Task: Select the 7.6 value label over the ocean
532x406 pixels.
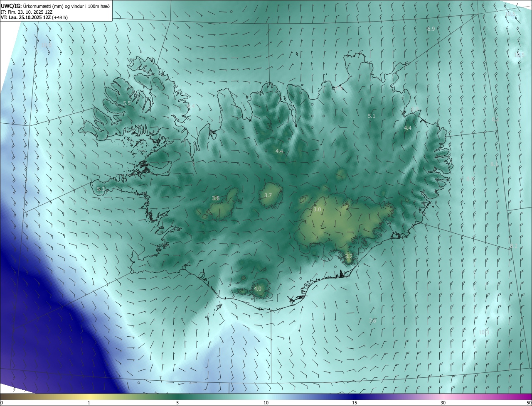Action: tap(373, 321)
